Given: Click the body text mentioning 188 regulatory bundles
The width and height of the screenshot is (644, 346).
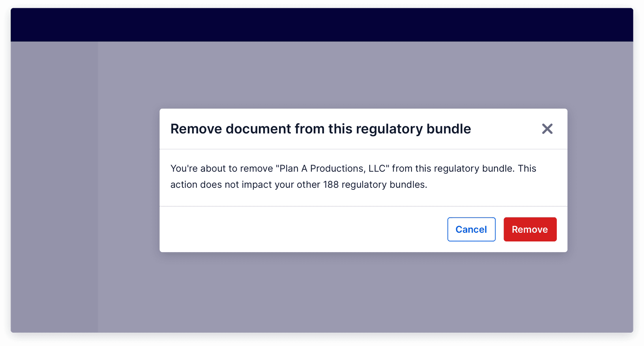Looking at the screenshot, I should 299,184.
